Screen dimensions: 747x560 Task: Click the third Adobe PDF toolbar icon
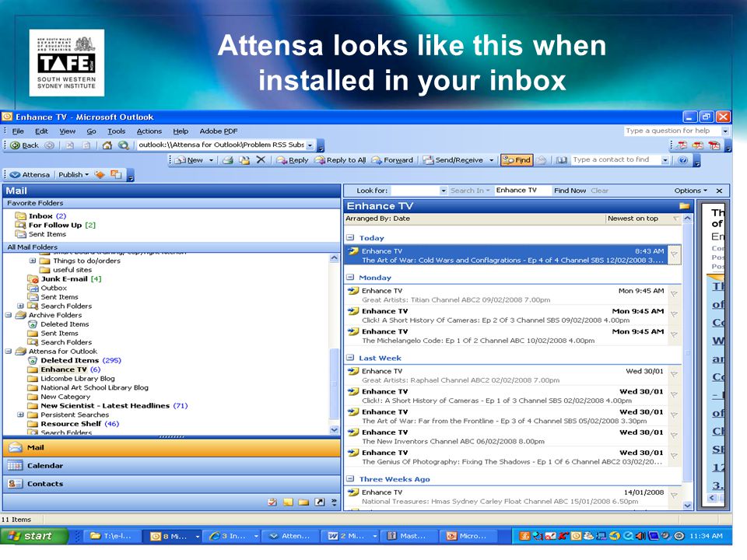714,145
